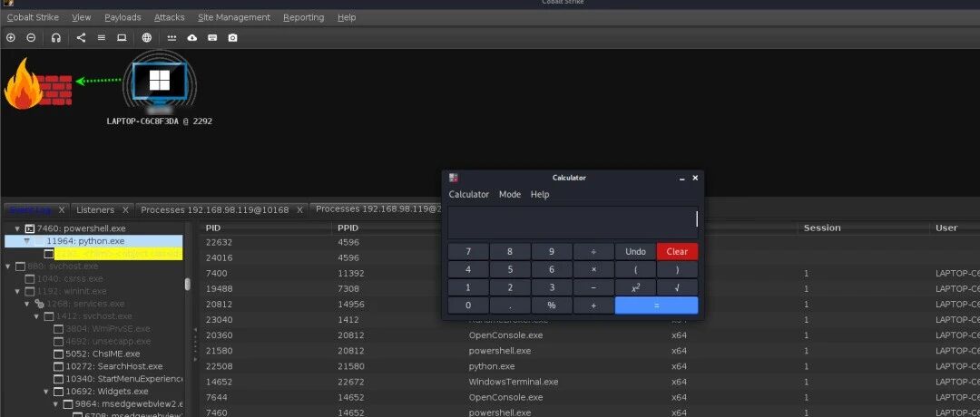Switch to session table view via the lines icon
980x417 pixels.
pos(102,37)
